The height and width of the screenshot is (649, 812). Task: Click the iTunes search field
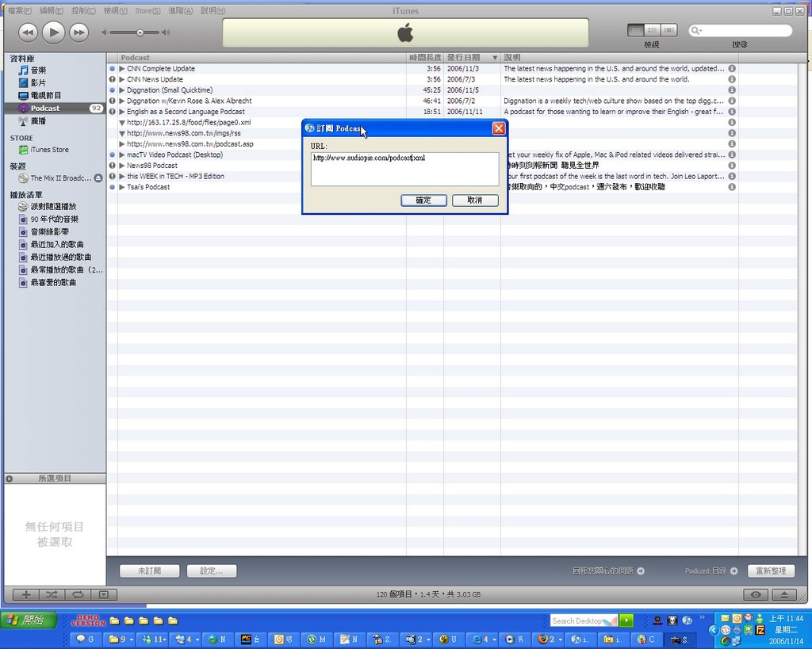click(741, 31)
